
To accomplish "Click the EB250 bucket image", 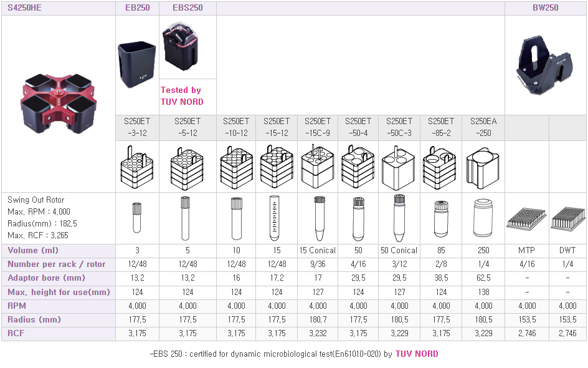I will pyautogui.click(x=137, y=64).
